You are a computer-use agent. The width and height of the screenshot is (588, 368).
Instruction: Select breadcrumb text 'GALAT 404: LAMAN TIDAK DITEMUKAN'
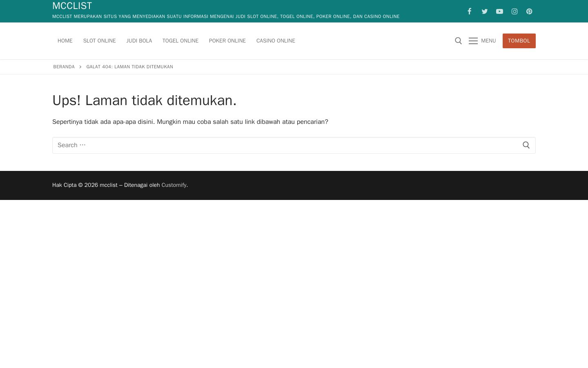(x=129, y=67)
